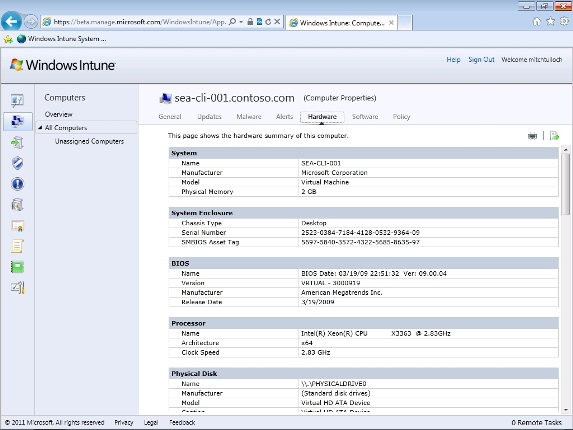Open the Feedback footer link

point(182,422)
